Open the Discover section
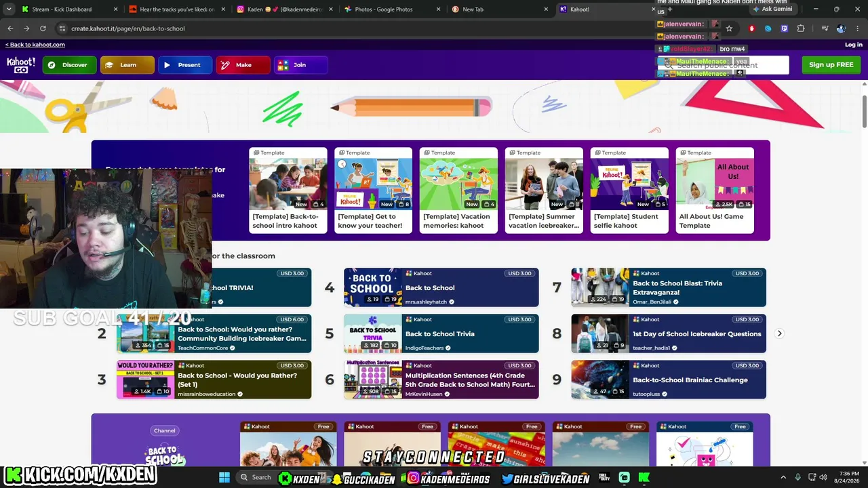This screenshot has height=488, width=868. 69,65
